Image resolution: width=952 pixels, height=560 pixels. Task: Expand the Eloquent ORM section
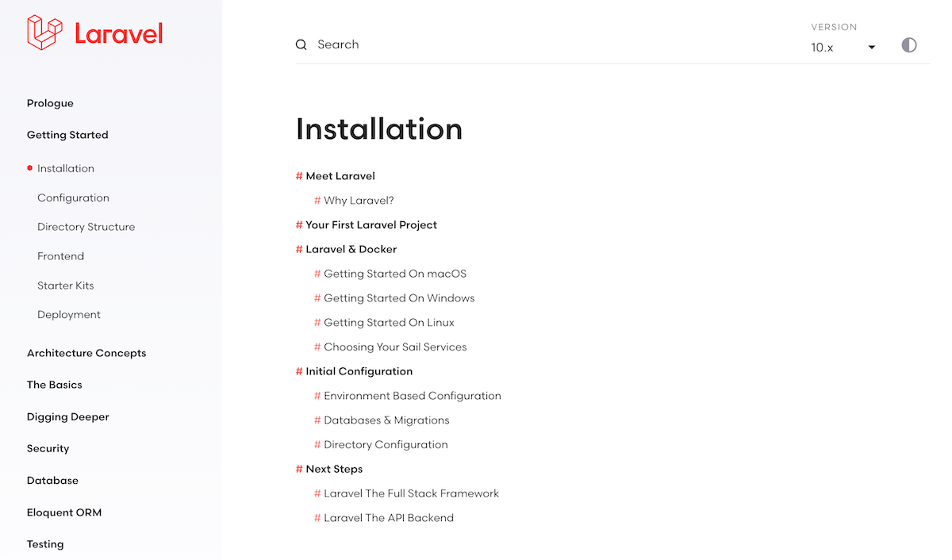pyautogui.click(x=64, y=512)
